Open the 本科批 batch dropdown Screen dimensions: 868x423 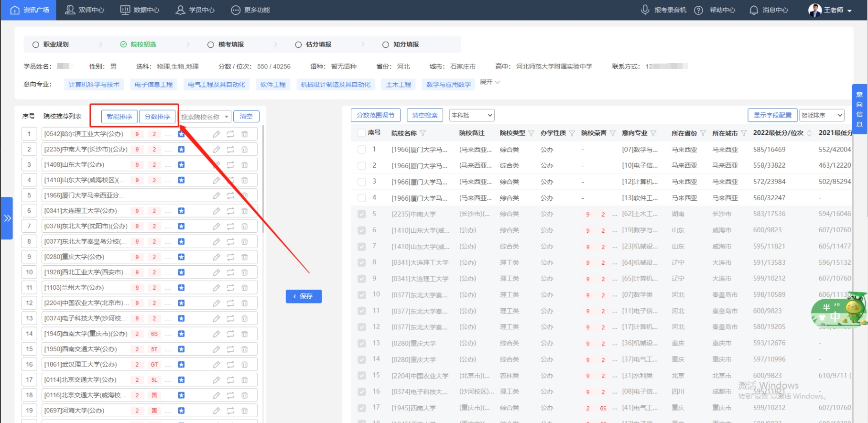[x=472, y=115]
